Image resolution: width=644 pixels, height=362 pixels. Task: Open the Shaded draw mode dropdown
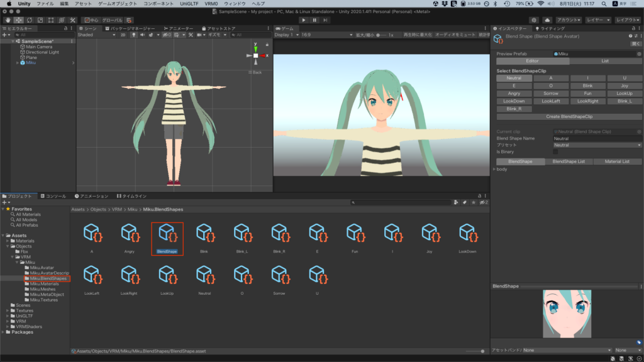click(x=94, y=35)
